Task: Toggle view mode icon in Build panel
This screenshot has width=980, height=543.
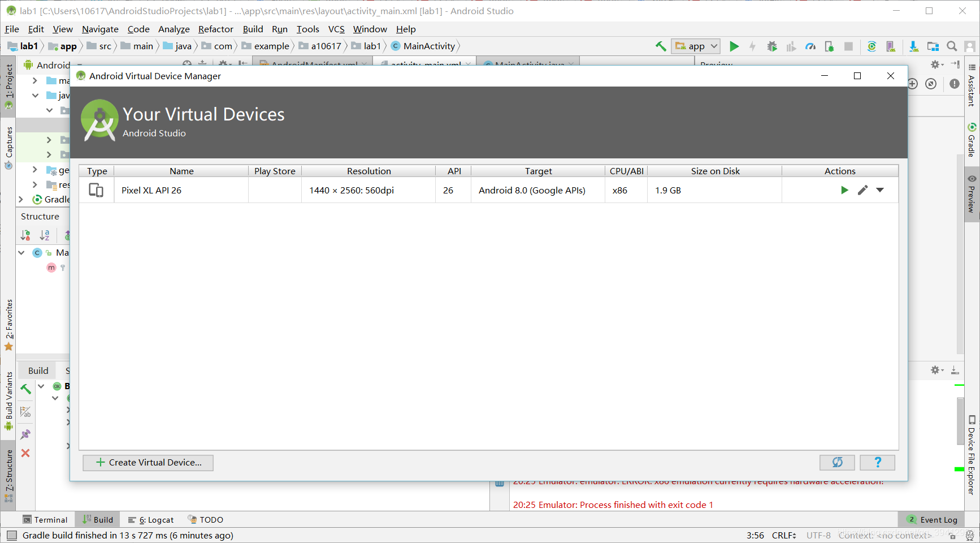Action: tap(25, 412)
